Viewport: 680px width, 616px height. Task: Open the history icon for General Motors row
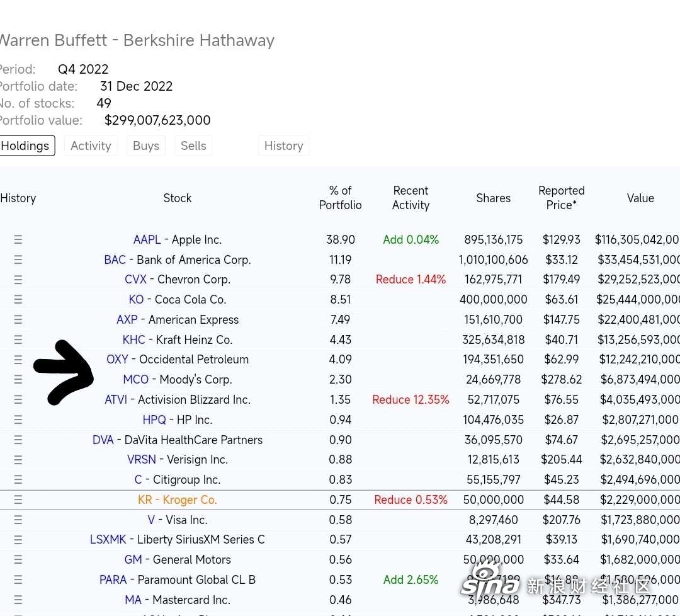tap(18, 559)
